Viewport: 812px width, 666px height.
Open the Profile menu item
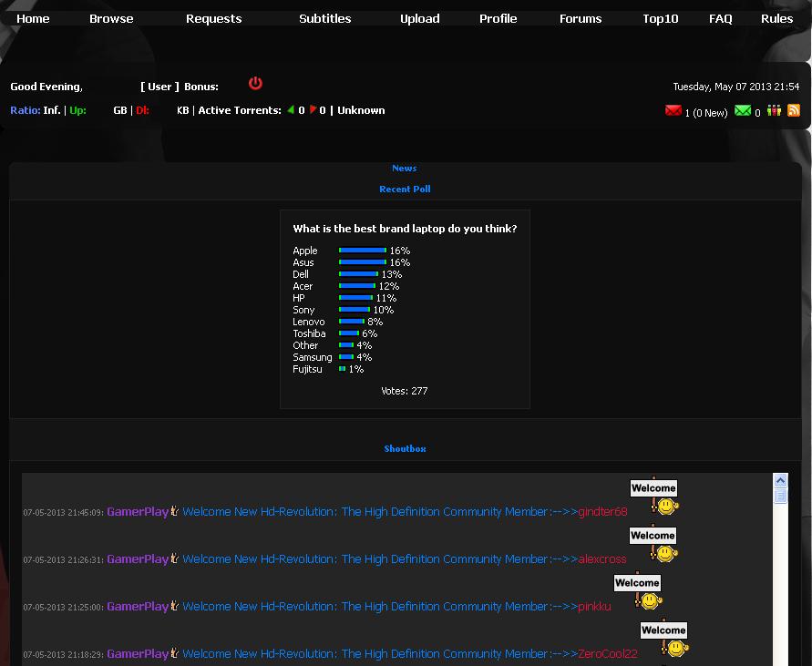(x=499, y=18)
